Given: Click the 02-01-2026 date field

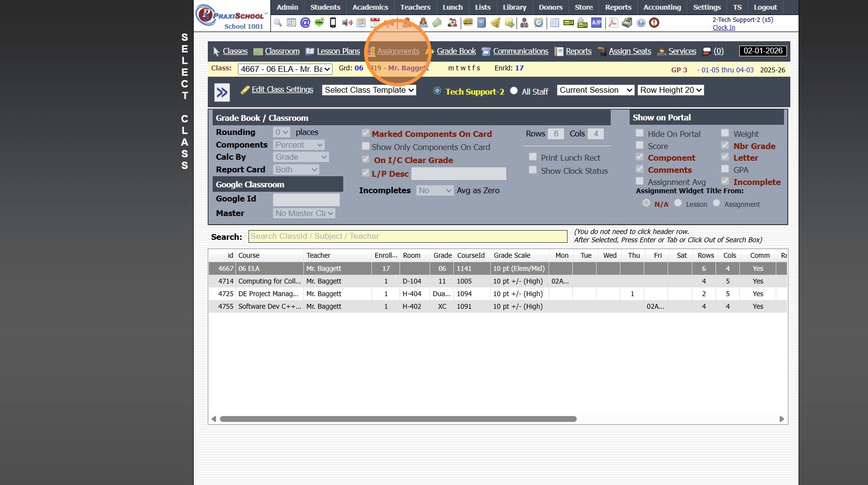Looking at the screenshot, I should pyautogui.click(x=763, y=51).
